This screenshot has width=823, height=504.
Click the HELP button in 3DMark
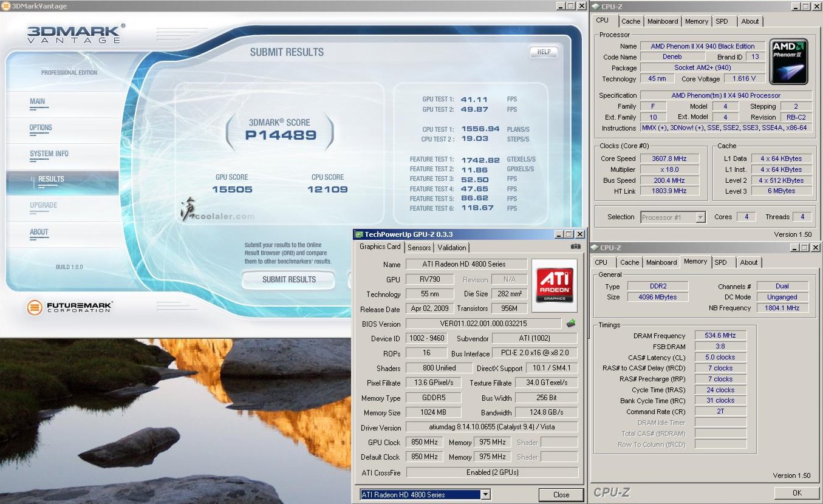click(x=543, y=52)
